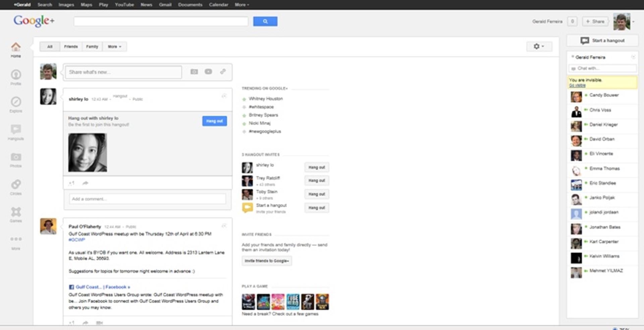Open options menu on Paul O'Flaherty's post
The height and width of the screenshot is (330, 644).
click(x=224, y=226)
